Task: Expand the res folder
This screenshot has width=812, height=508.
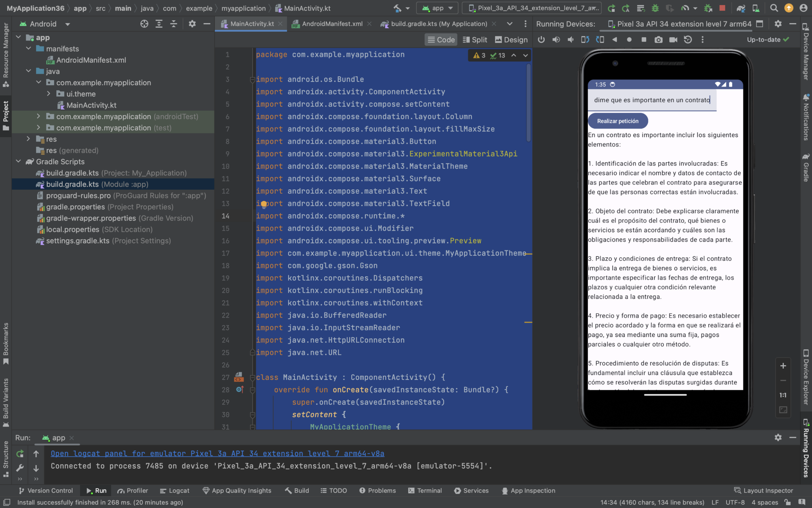Action: click(28, 139)
